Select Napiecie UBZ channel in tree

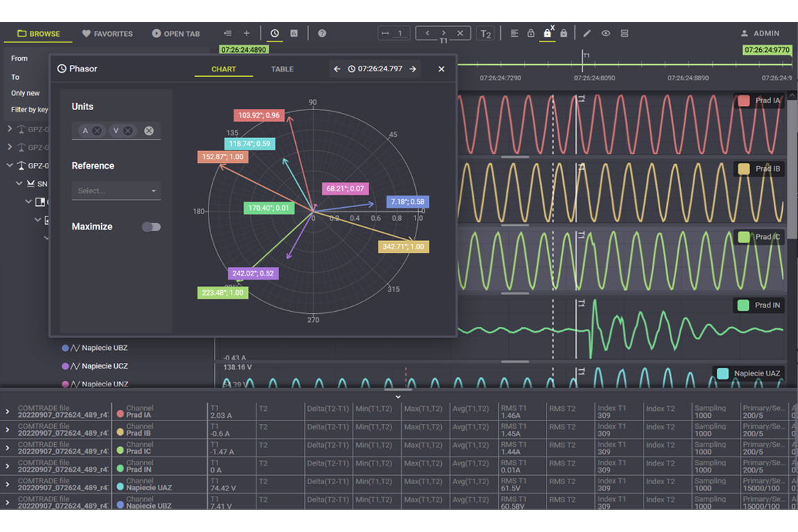point(95,348)
